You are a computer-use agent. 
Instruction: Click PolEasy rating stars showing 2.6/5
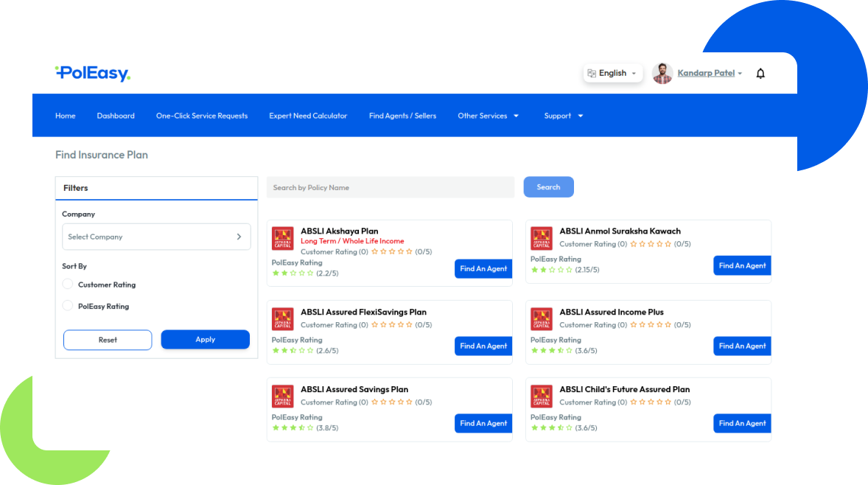point(293,350)
